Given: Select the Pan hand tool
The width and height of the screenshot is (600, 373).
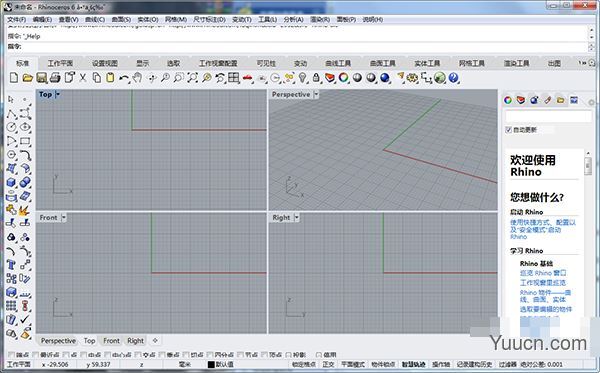Looking at the screenshot, I should point(137,78).
